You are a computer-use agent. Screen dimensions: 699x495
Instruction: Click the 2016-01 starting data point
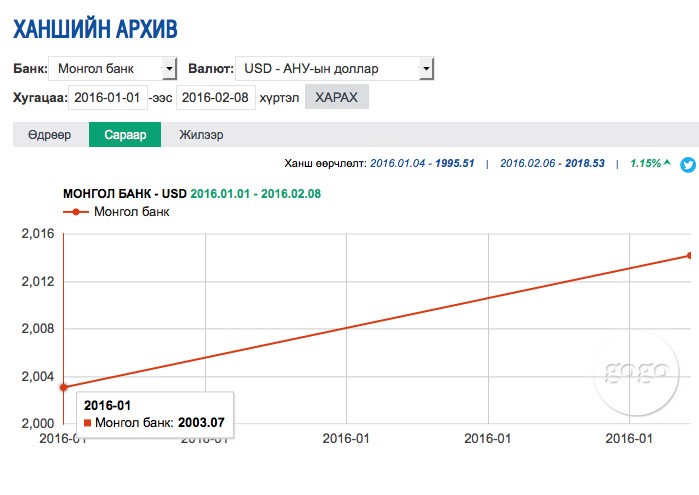point(64,387)
